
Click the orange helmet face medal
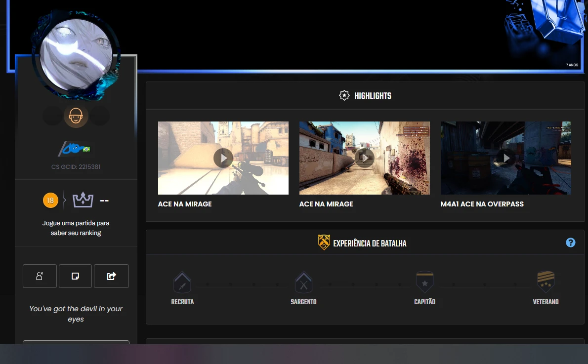click(76, 116)
